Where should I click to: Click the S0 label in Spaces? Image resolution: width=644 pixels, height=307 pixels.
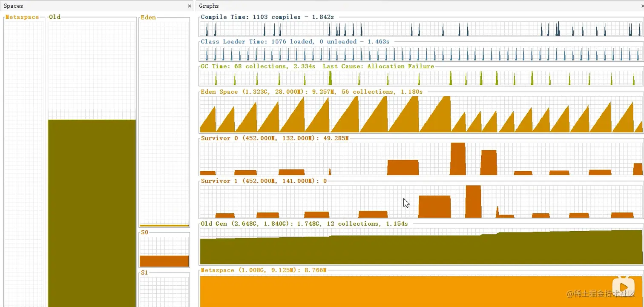pos(144,232)
